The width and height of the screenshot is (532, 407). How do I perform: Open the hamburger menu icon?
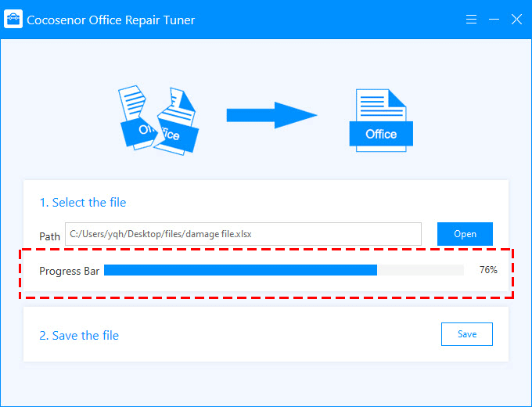point(471,20)
